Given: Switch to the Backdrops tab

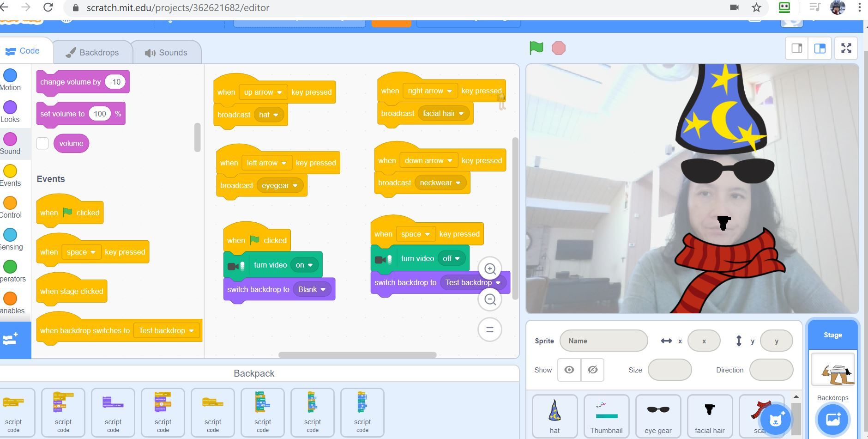Looking at the screenshot, I should (92, 52).
